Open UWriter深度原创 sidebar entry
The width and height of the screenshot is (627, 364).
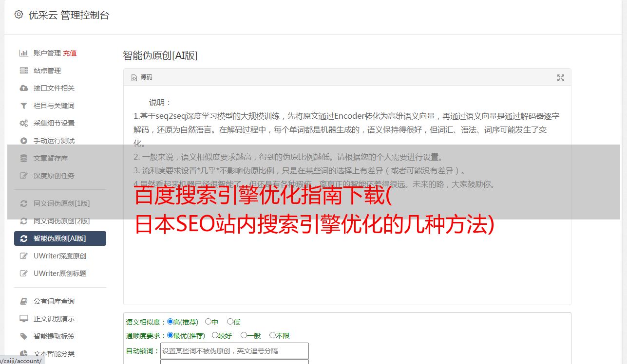tap(60, 256)
